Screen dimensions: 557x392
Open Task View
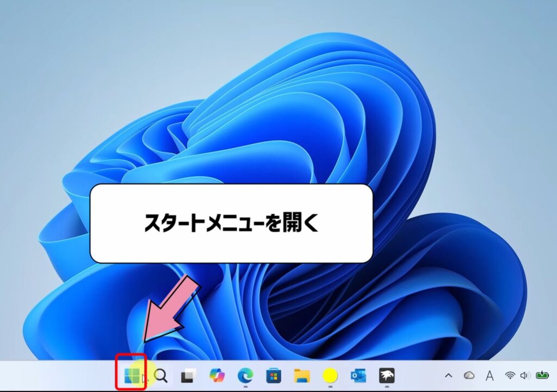click(187, 376)
